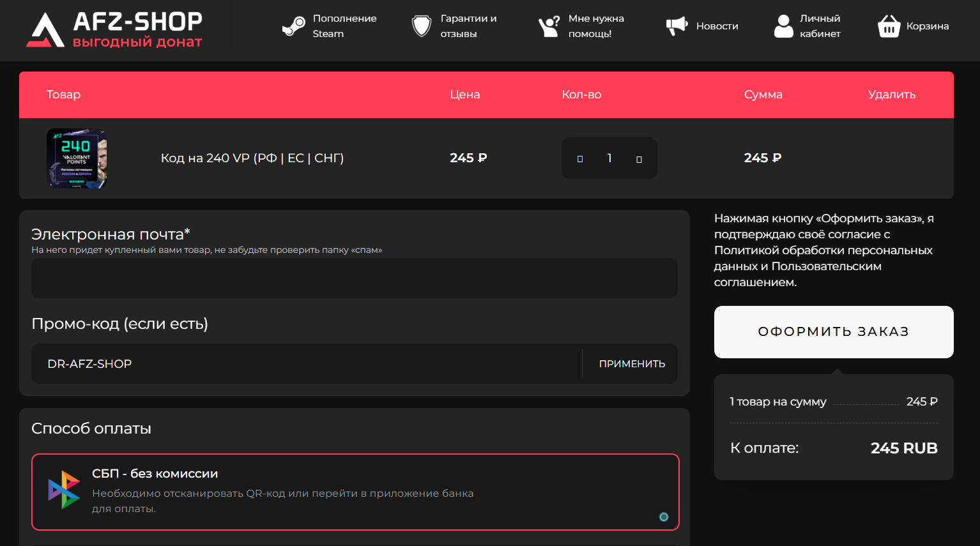
Task: Click the Steam logo icon in header
Action: click(294, 26)
